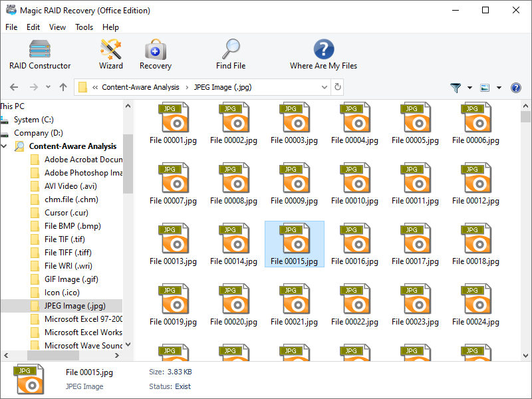Click file list scrollbar down arrow
This screenshot has height=399, width=532.
coord(525,356)
